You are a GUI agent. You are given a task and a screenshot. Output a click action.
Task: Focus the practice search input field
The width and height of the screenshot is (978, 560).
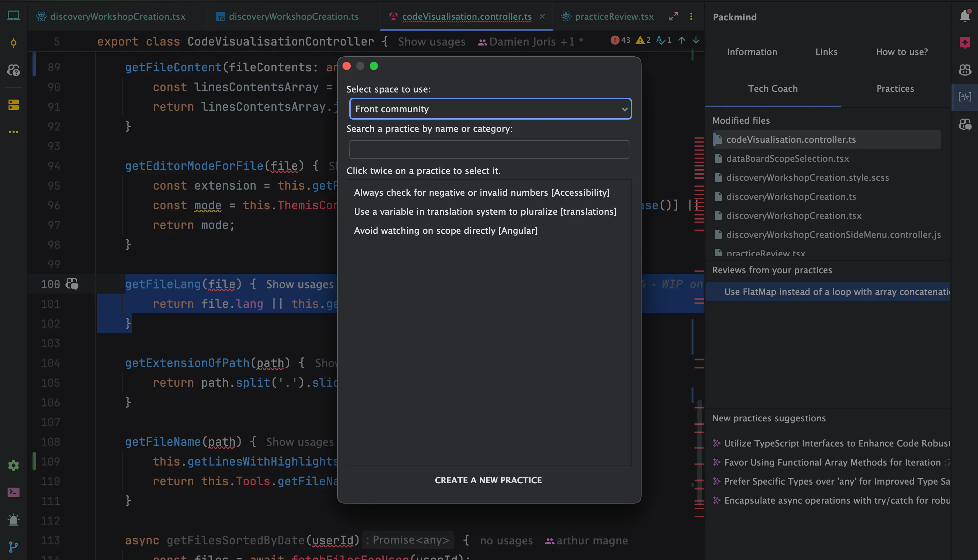pos(489,149)
